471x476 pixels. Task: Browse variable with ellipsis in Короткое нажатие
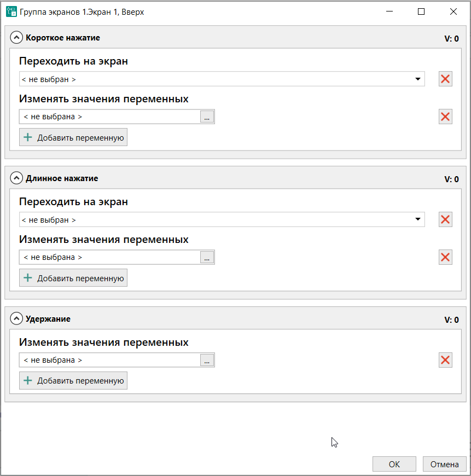(x=207, y=117)
